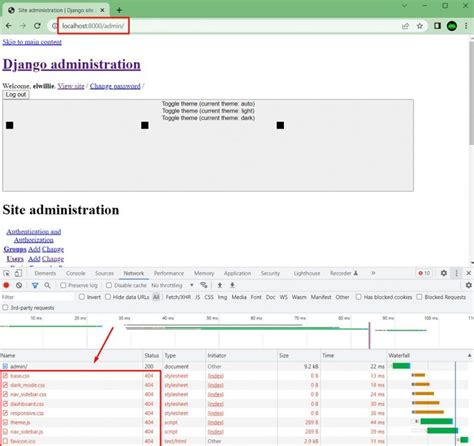Viewport: 474px width, 446px height.
Task: Open the Chrome three-dot menu
Action: 466,26
